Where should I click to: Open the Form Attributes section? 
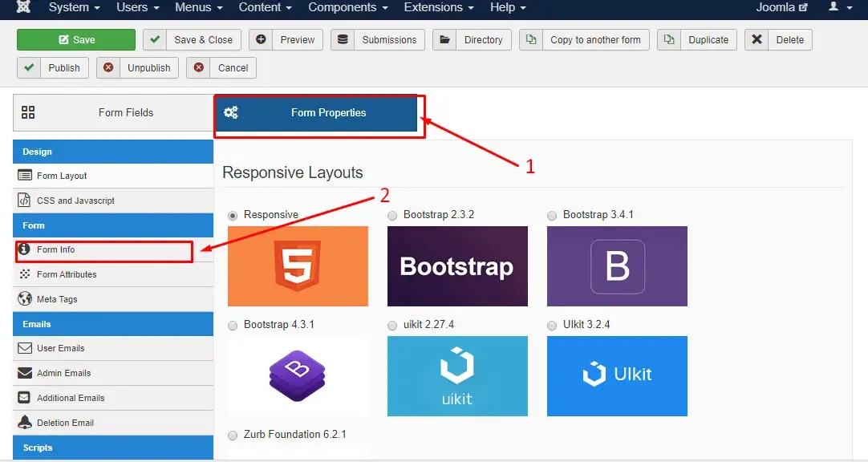pyautogui.click(x=113, y=274)
